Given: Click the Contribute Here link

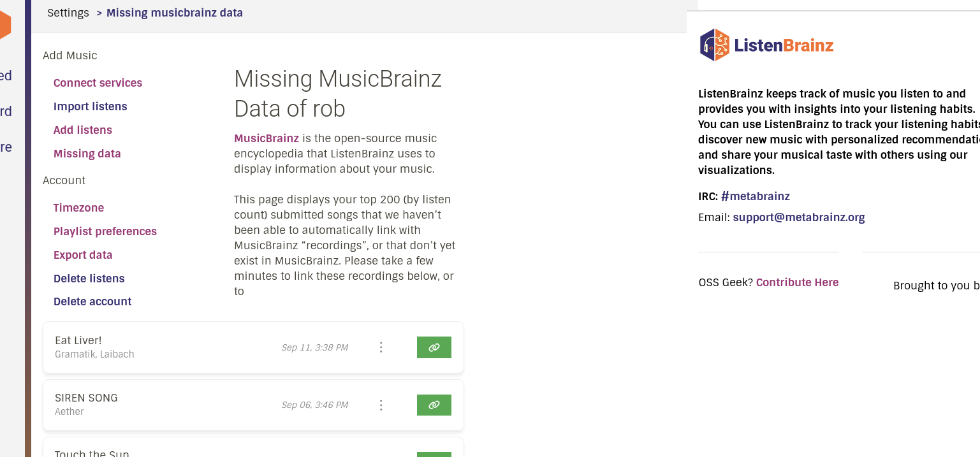Looking at the screenshot, I should (x=797, y=282).
